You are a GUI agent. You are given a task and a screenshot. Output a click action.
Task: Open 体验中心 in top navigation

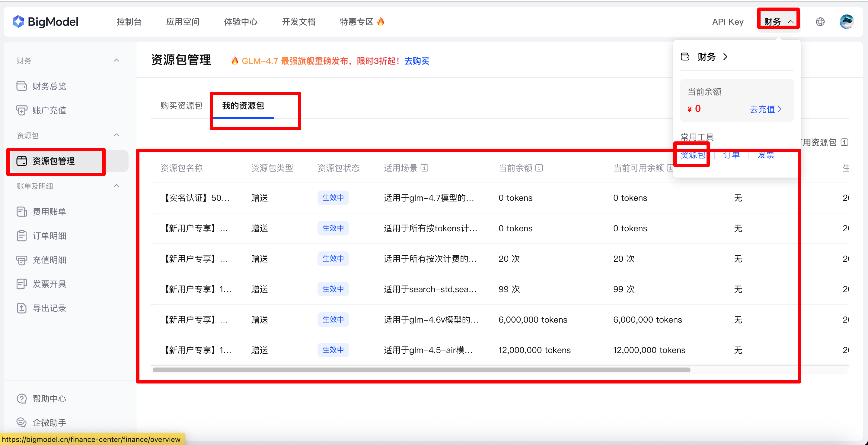pos(241,22)
